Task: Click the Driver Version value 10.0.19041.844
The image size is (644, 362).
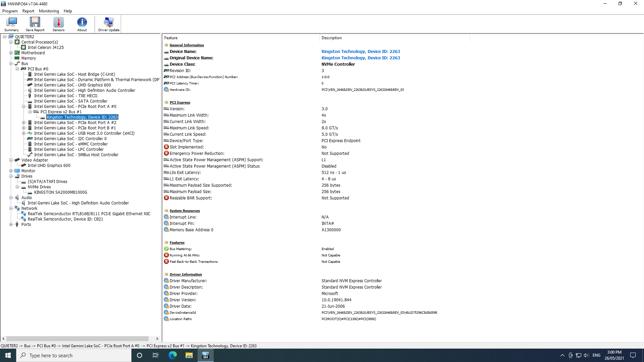Action: (336, 300)
